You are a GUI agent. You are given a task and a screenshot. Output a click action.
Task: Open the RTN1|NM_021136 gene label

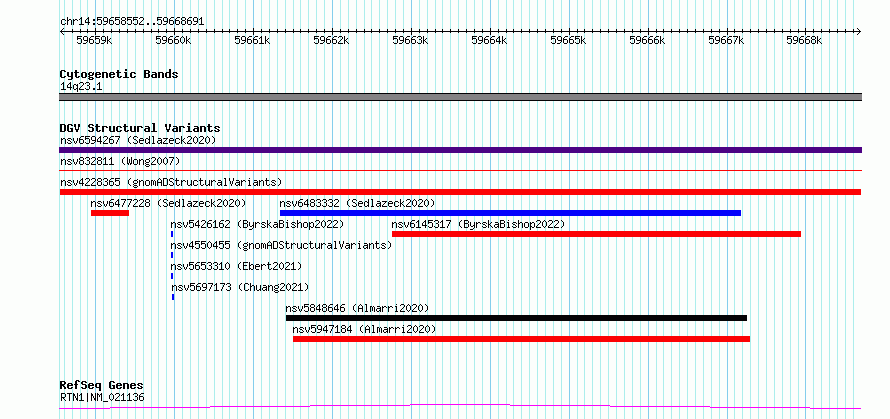pos(102,397)
